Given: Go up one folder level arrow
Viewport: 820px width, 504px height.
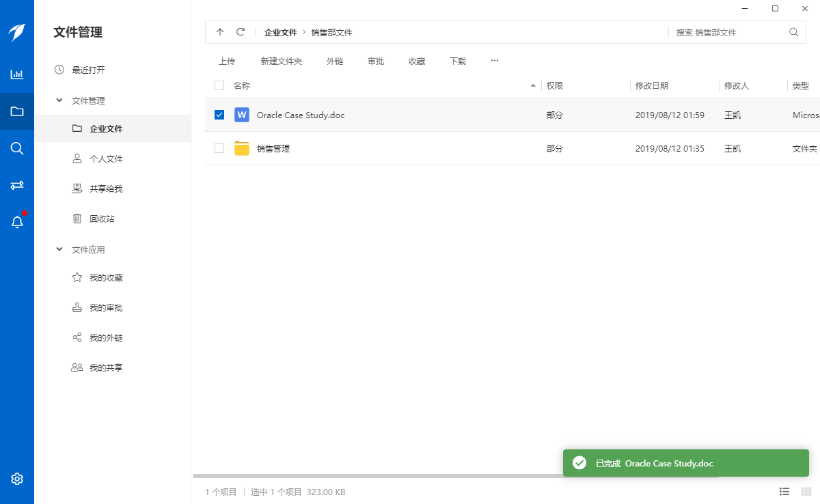Looking at the screenshot, I should coord(220,32).
